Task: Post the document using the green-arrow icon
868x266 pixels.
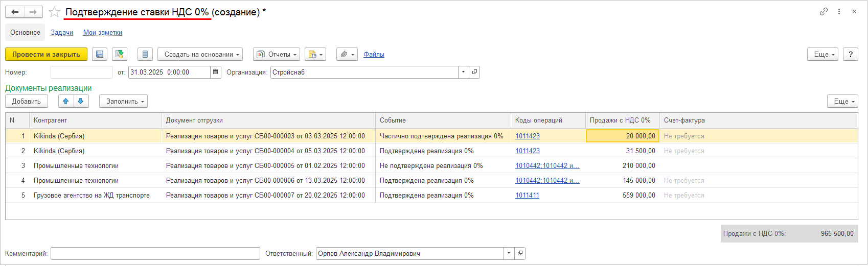Action: (x=120, y=54)
